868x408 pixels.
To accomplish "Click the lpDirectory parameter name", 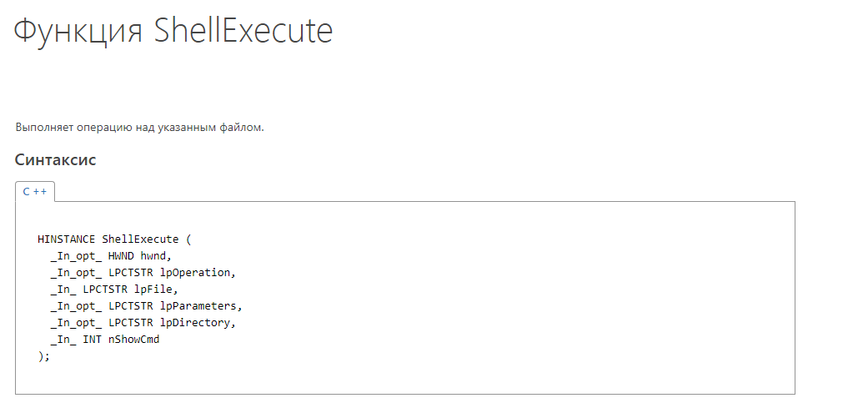I will tap(198, 322).
